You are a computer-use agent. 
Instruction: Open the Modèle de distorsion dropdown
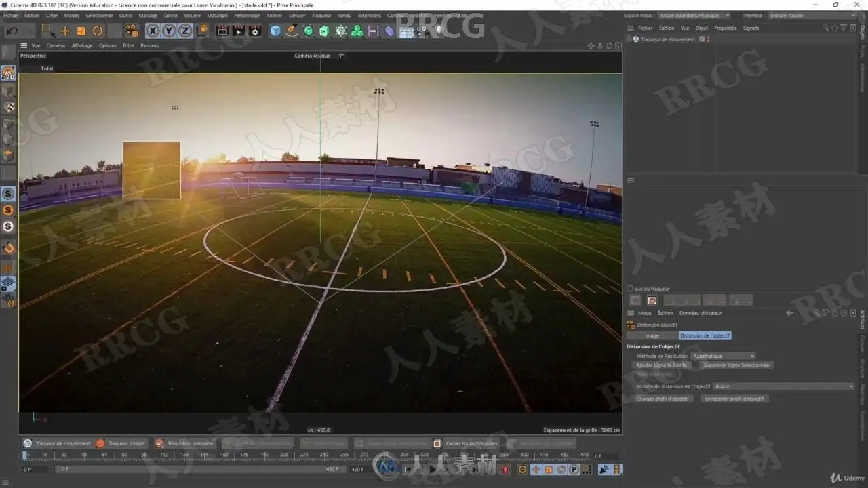tap(784, 386)
